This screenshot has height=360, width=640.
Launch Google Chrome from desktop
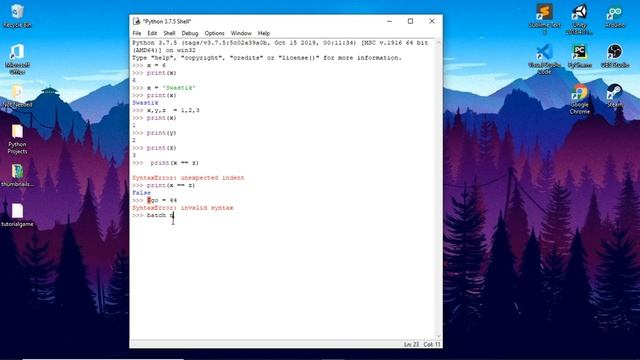(580, 99)
